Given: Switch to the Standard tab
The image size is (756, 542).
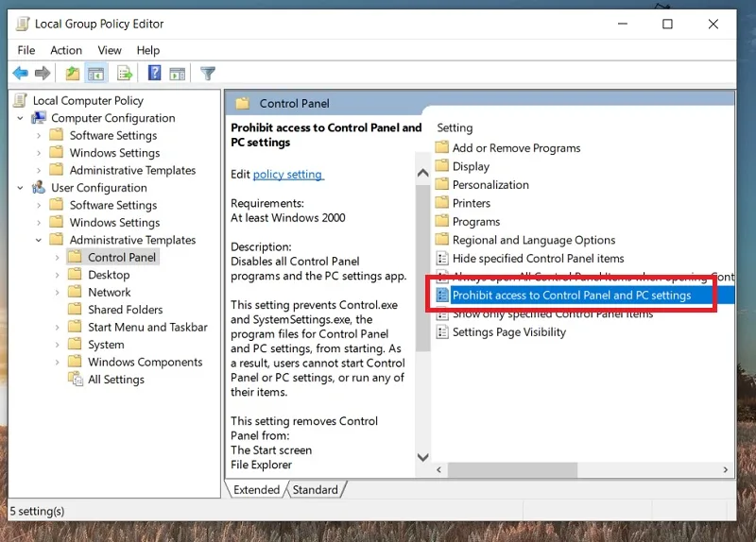Looking at the screenshot, I should point(316,489).
